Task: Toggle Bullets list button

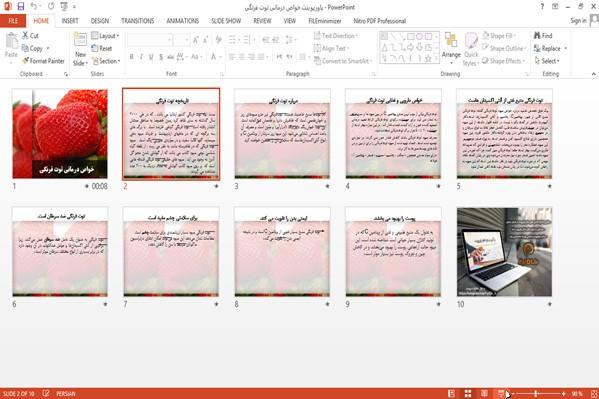Action: click(x=232, y=40)
